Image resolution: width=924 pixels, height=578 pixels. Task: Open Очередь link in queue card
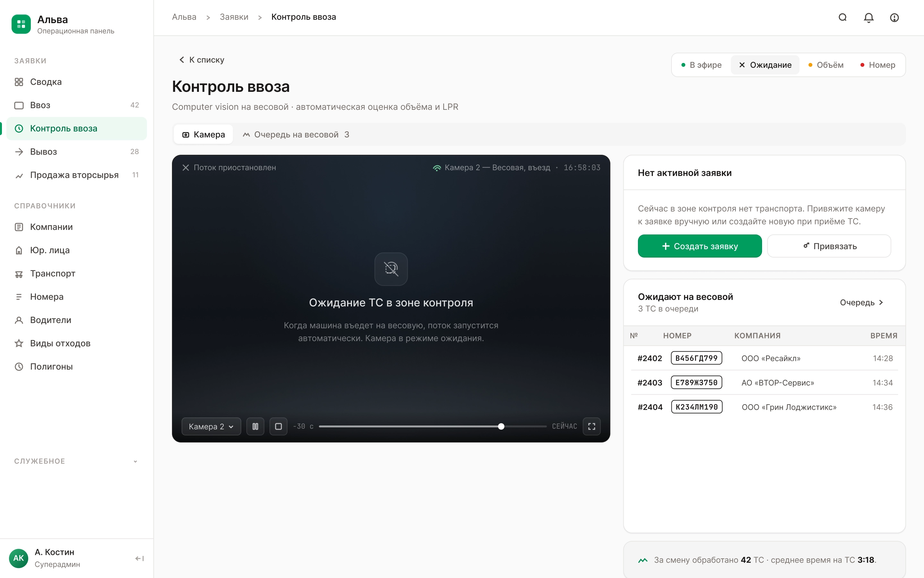(861, 303)
